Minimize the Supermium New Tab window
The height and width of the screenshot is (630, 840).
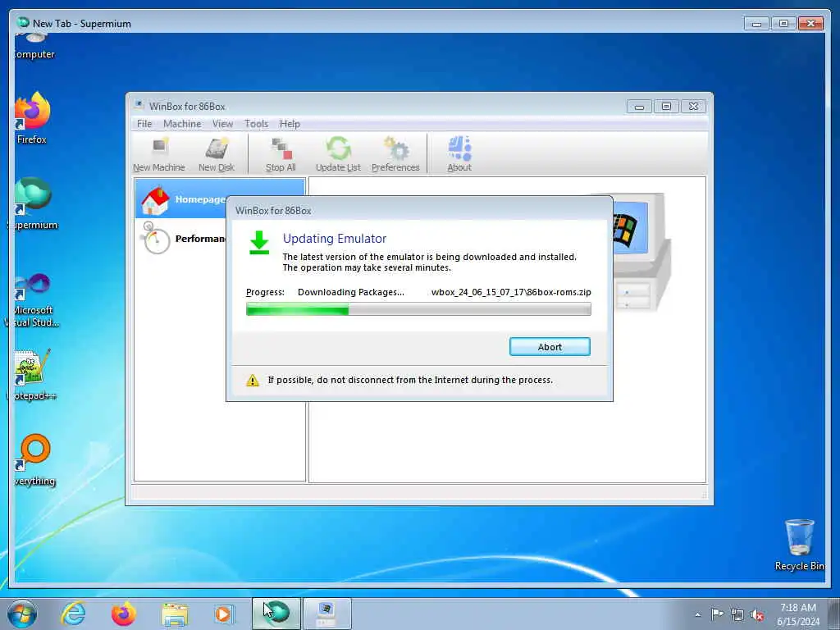[756, 24]
